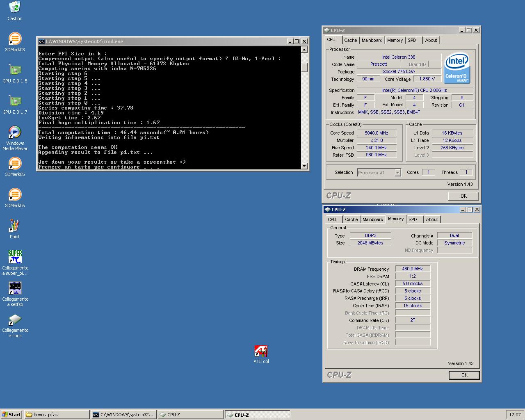Open About tab in lower CPU-Z window
This screenshot has width=525, height=420.
tap(432, 219)
